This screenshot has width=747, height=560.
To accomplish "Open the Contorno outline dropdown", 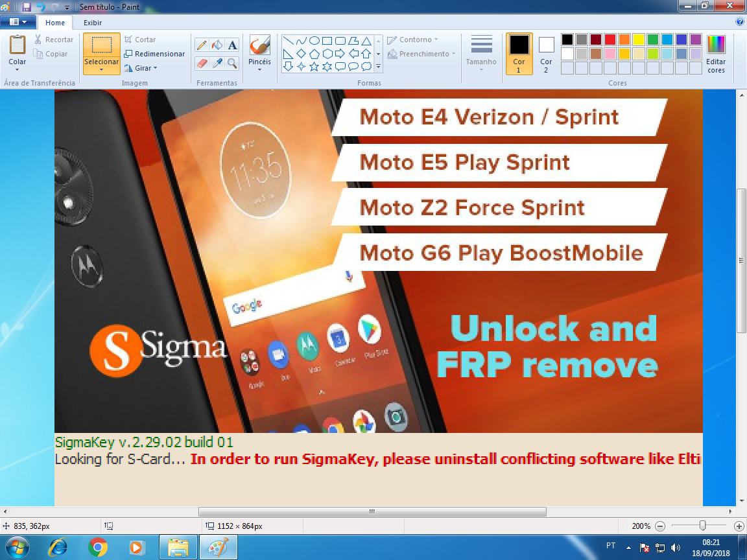I will 412,40.
